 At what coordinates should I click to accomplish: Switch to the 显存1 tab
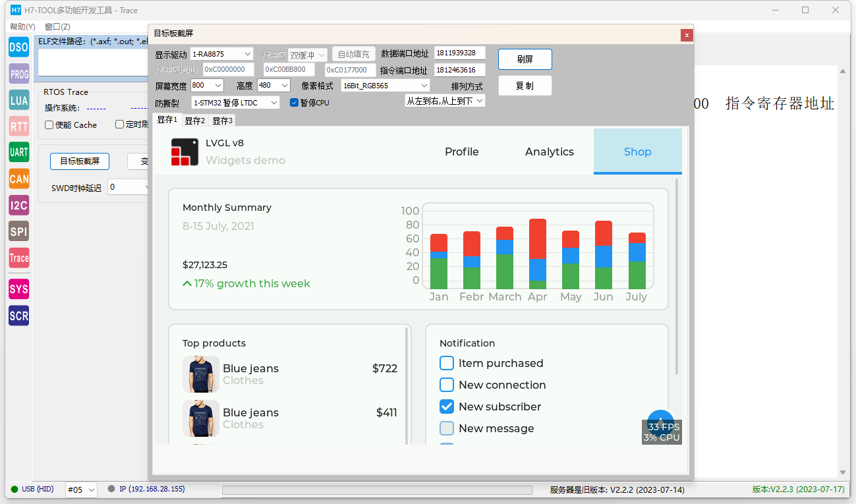coord(167,120)
